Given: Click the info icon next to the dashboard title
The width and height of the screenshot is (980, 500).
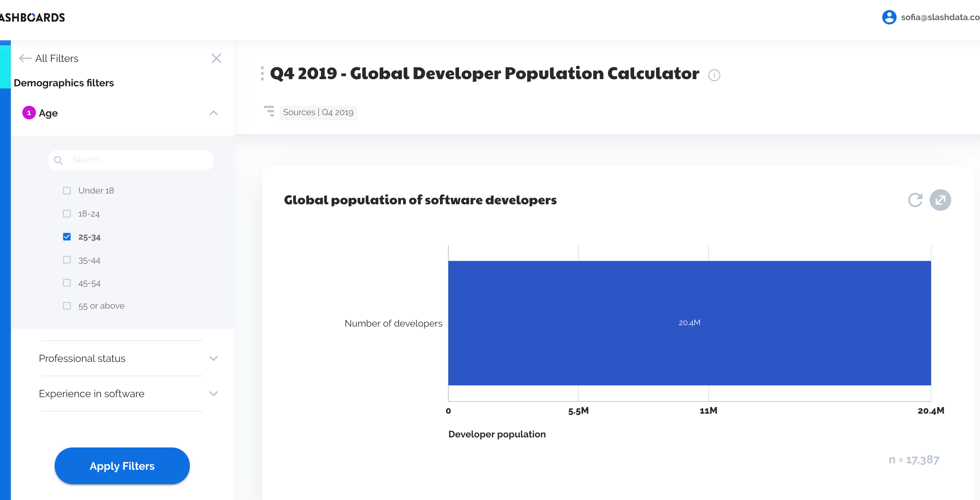Looking at the screenshot, I should 714,75.
